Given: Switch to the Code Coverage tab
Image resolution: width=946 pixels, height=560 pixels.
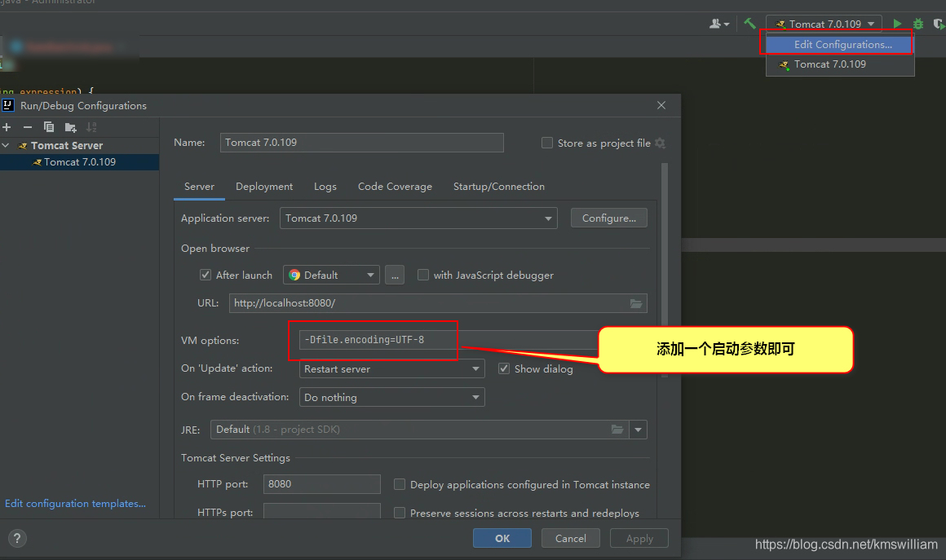Looking at the screenshot, I should point(396,187).
